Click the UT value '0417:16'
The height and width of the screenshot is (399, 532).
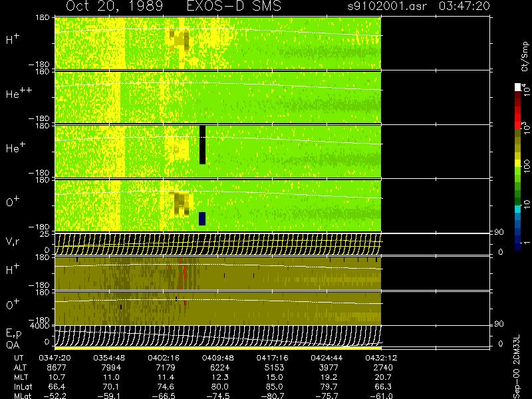point(272,358)
